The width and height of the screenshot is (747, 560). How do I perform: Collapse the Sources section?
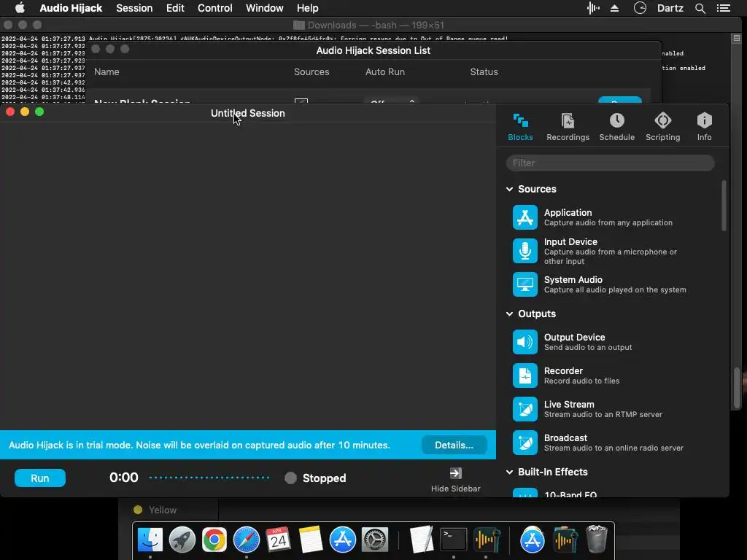coord(509,189)
